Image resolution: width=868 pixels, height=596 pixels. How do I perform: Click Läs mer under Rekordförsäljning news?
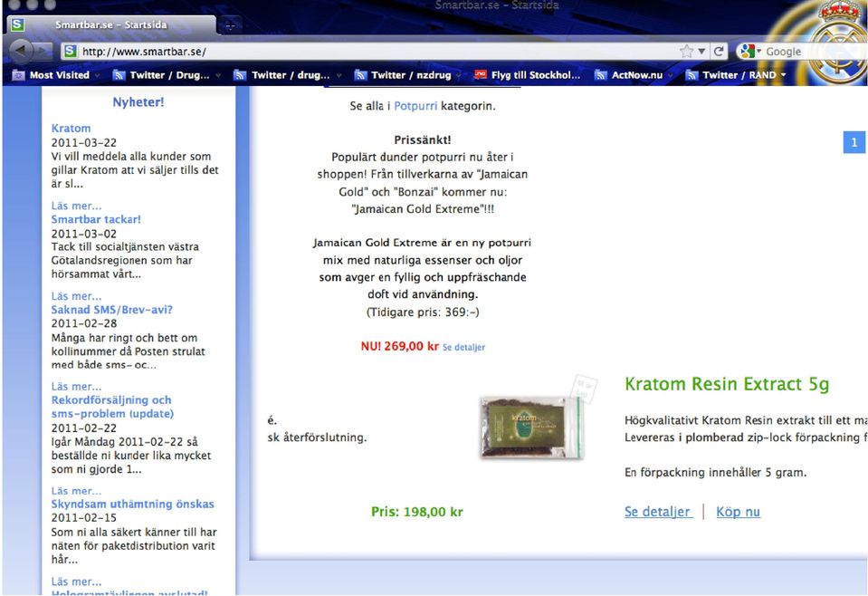click(x=76, y=491)
